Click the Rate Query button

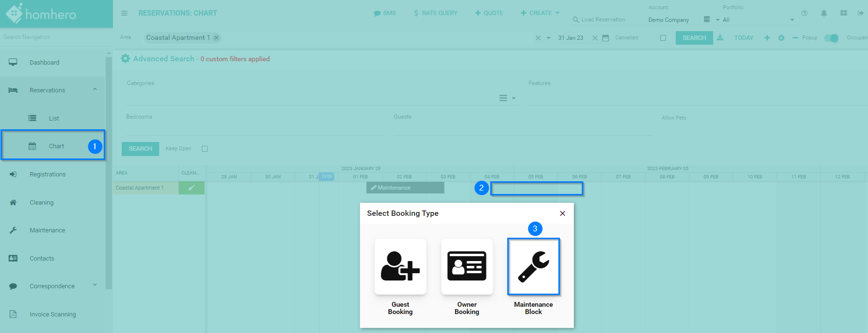(436, 13)
